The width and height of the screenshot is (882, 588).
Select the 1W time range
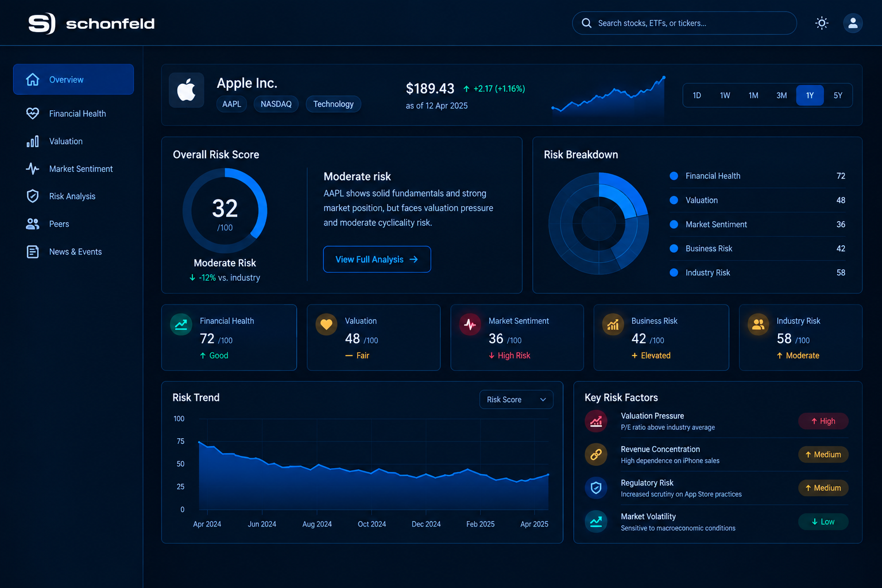pyautogui.click(x=725, y=95)
